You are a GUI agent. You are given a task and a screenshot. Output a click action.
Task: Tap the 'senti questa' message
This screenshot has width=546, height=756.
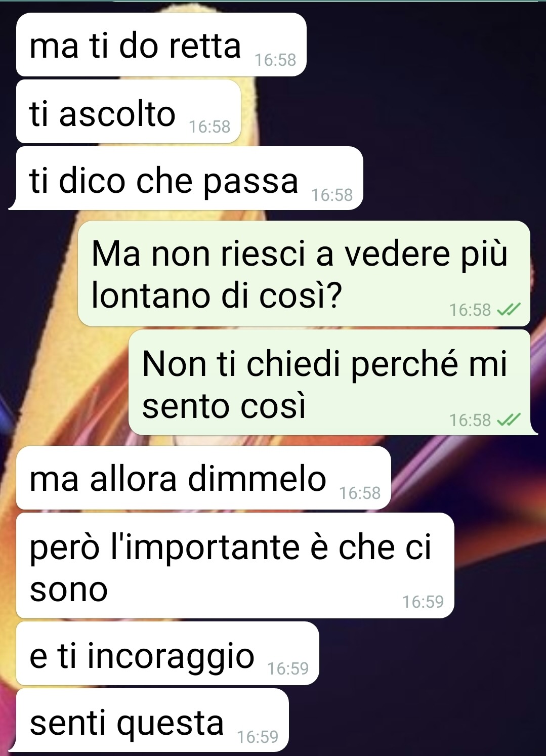pos(149,720)
